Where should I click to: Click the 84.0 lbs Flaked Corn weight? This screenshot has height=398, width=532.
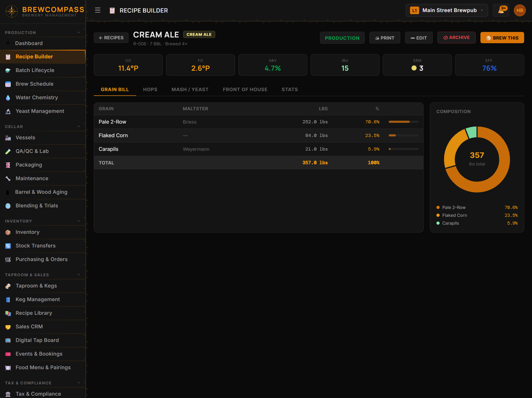click(316, 135)
